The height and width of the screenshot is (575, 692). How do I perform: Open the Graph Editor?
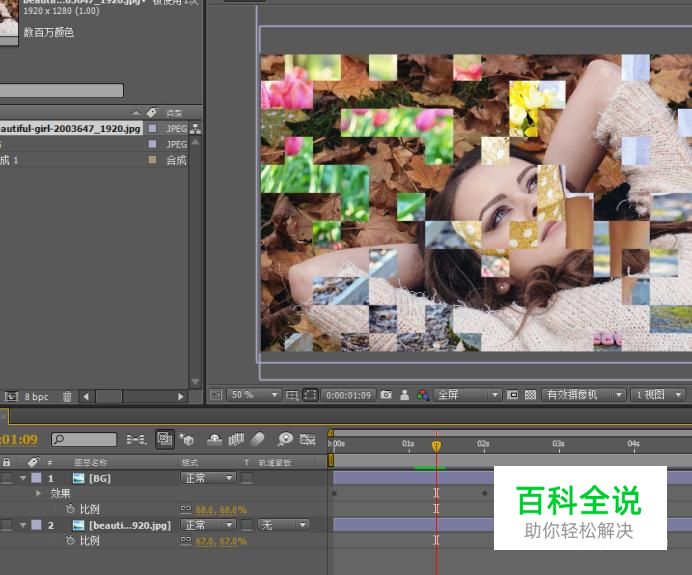coord(308,439)
